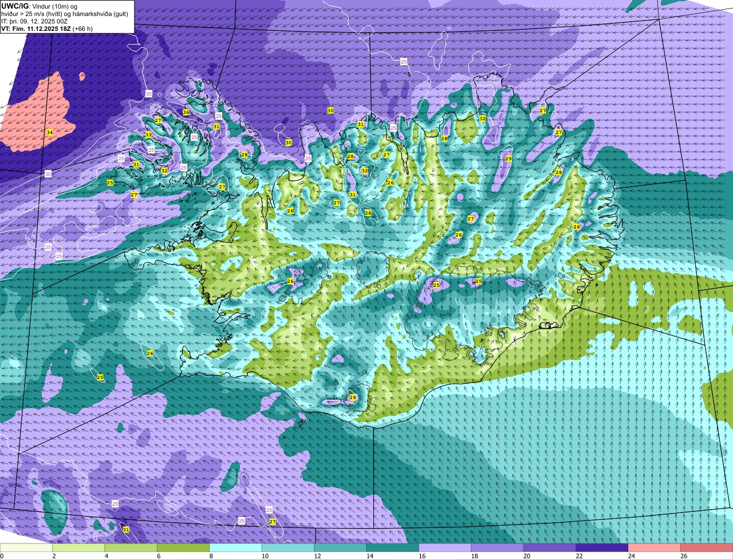Viewport: 733px width, 560px height.
Task: Select the 12–14 m/s teal scale swatch
Action: point(340,548)
